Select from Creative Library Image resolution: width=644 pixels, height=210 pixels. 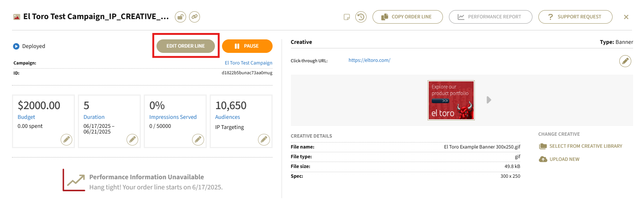click(x=581, y=146)
